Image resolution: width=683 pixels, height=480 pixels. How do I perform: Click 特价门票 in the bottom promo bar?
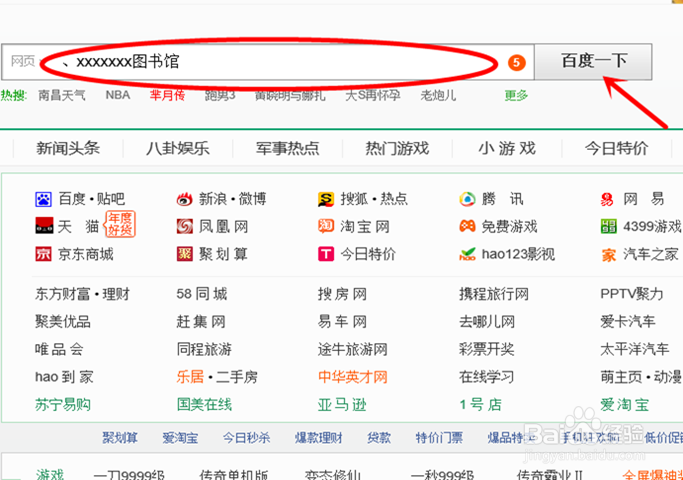439,438
